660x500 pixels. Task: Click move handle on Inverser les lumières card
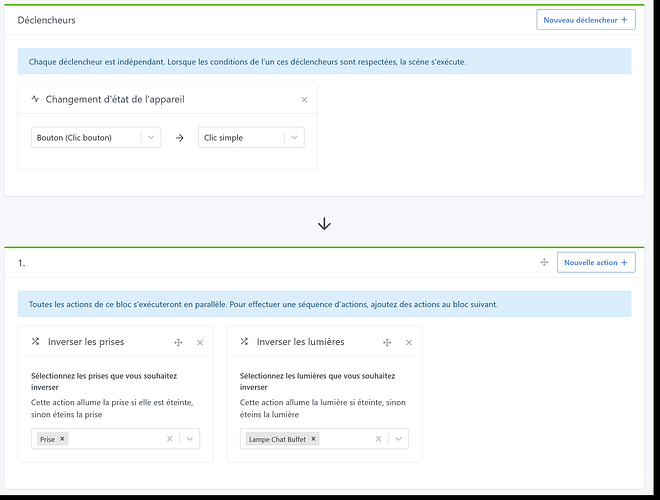pos(387,342)
